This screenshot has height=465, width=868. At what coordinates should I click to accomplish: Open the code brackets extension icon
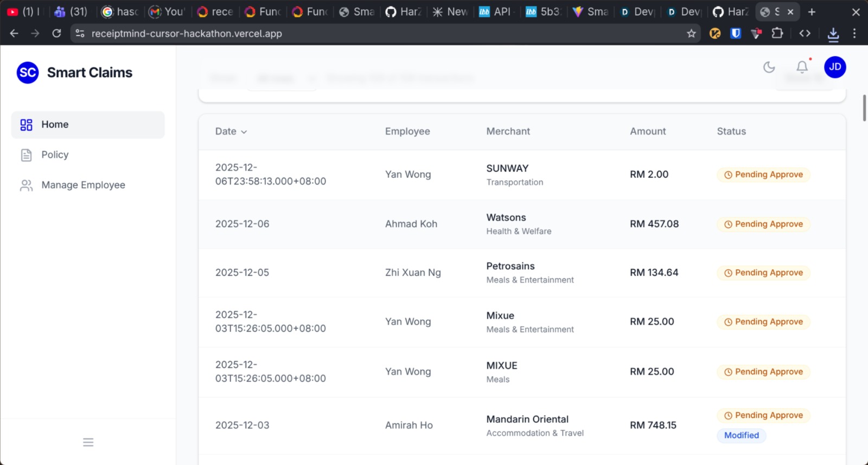(x=805, y=34)
